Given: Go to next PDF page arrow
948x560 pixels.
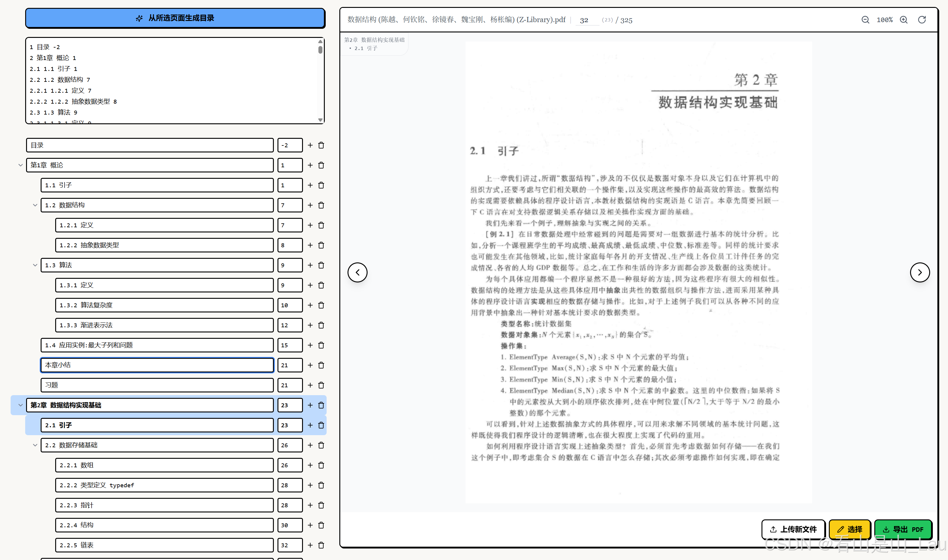Looking at the screenshot, I should [x=920, y=272].
